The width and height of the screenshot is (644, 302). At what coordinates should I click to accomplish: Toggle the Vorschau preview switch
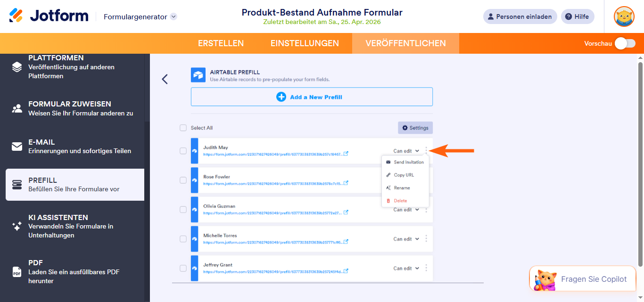pyautogui.click(x=625, y=43)
